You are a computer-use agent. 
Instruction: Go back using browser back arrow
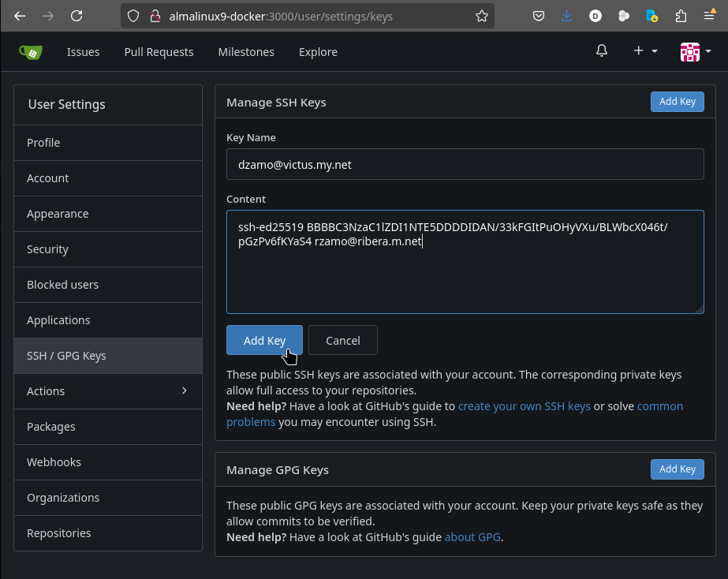coord(20,16)
